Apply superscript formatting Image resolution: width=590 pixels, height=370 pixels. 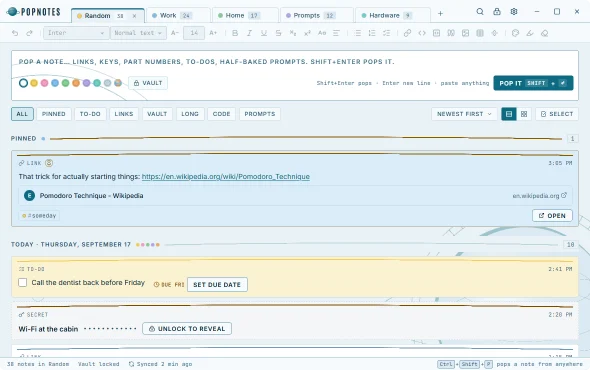pyautogui.click(x=307, y=33)
